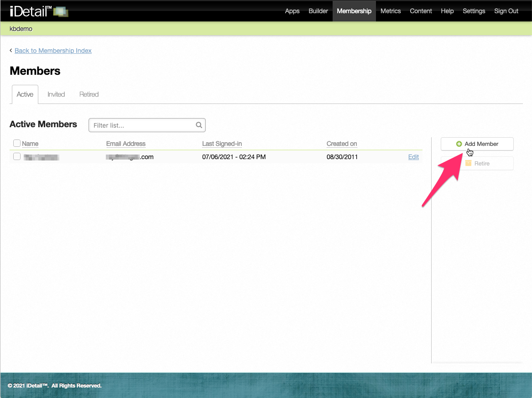
Task: Click Edit link for the member
Action: (413, 157)
